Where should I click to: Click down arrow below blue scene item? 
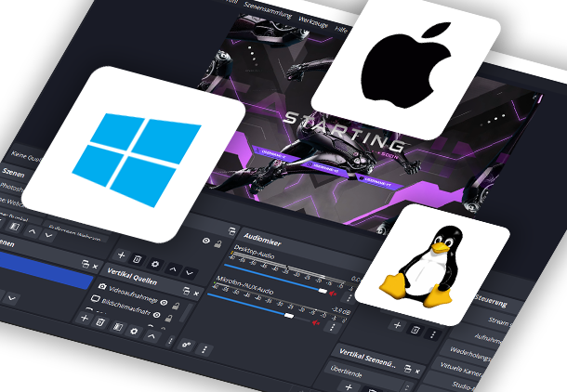point(11,298)
